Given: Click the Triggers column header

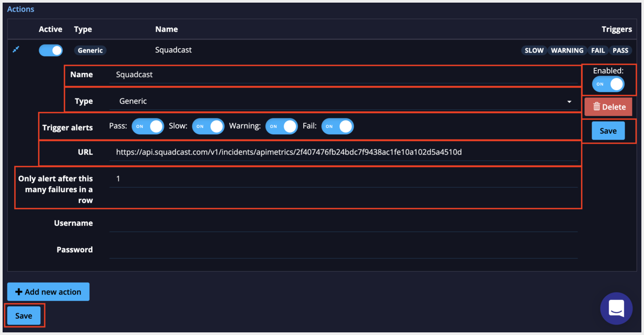Looking at the screenshot, I should pos(617,29).
